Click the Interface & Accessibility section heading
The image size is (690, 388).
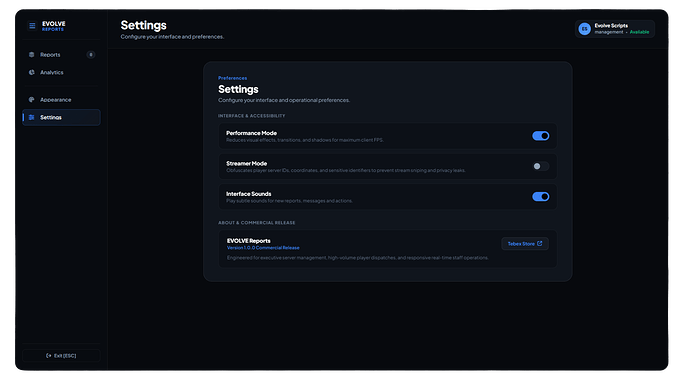coord(252,116)
